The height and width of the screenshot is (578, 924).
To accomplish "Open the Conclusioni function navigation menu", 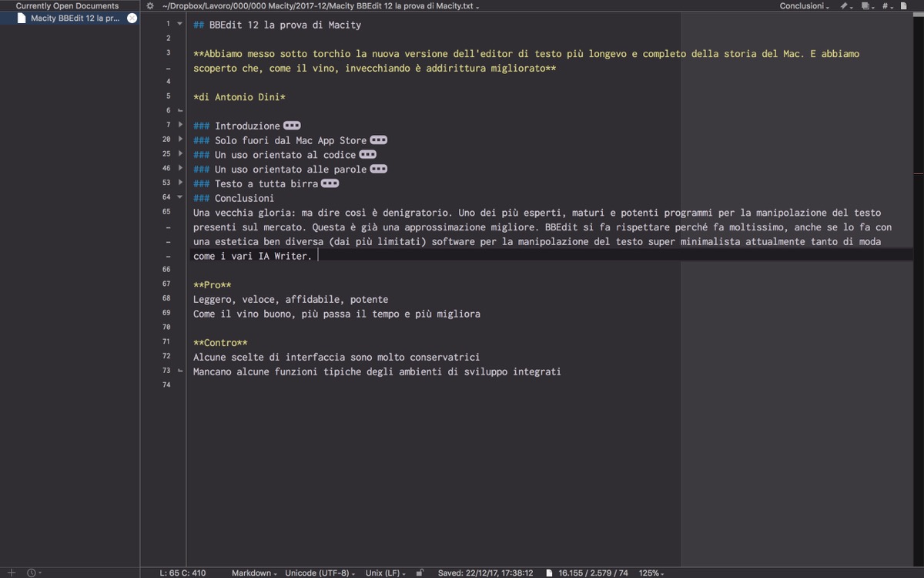I will coord(804,5).
